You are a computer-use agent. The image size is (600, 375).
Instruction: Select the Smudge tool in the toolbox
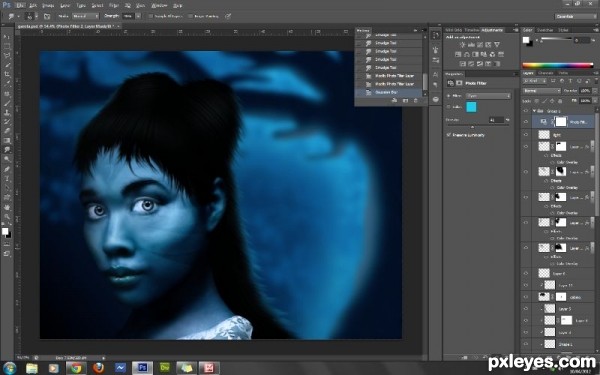(x=7, y=150)
